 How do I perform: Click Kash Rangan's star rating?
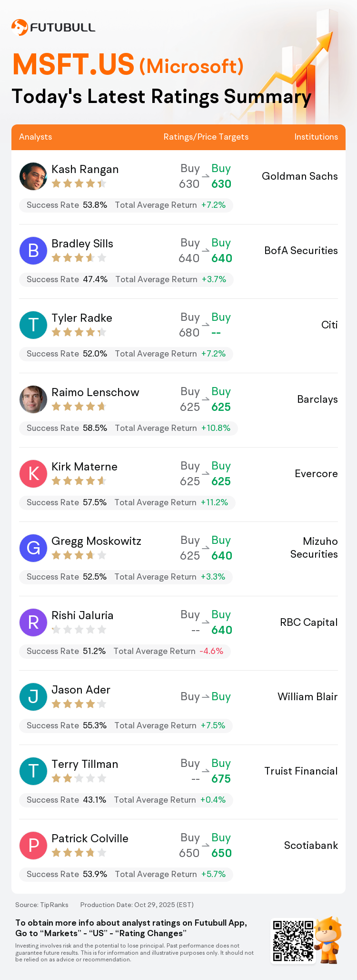pos(79,184)
